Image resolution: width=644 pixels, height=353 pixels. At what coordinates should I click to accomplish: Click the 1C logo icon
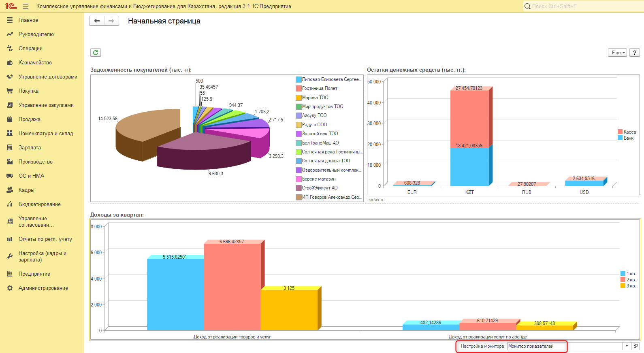[11, 6]
